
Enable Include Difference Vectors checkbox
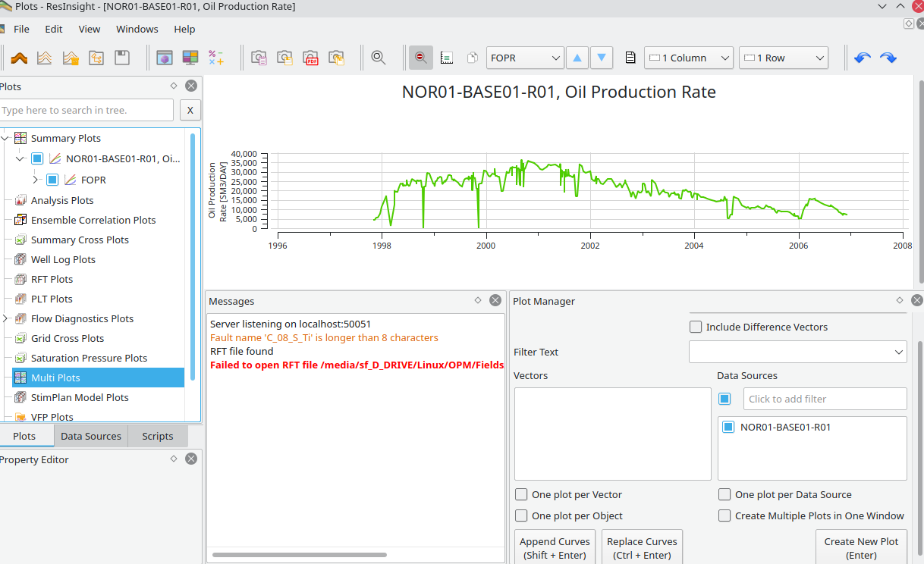click(696, 327)
